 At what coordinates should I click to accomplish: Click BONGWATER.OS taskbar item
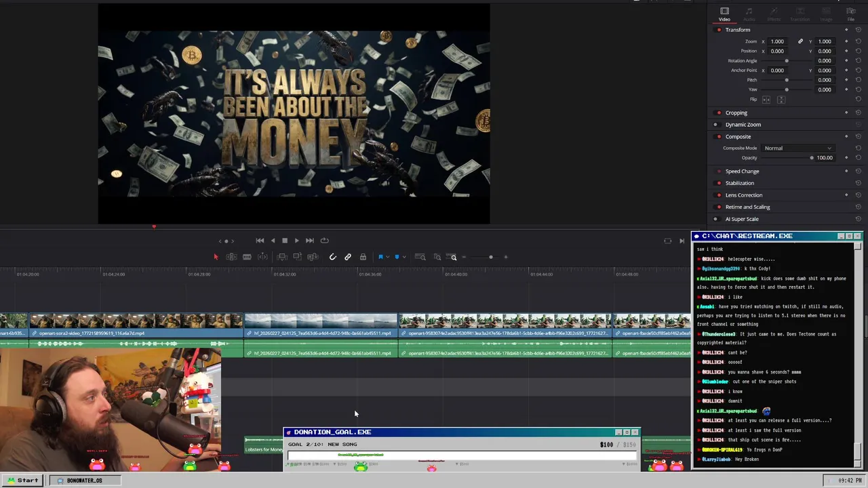(x=84, y=481)
